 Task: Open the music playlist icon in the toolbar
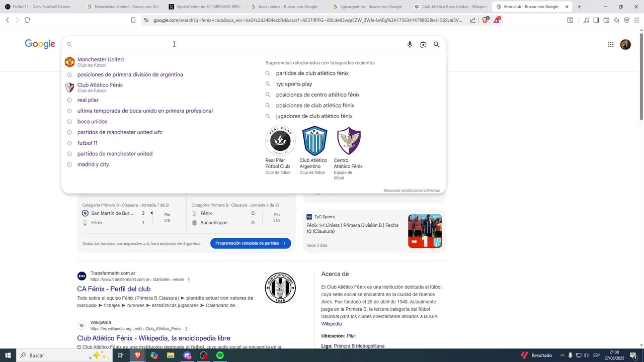pos(586,20)
